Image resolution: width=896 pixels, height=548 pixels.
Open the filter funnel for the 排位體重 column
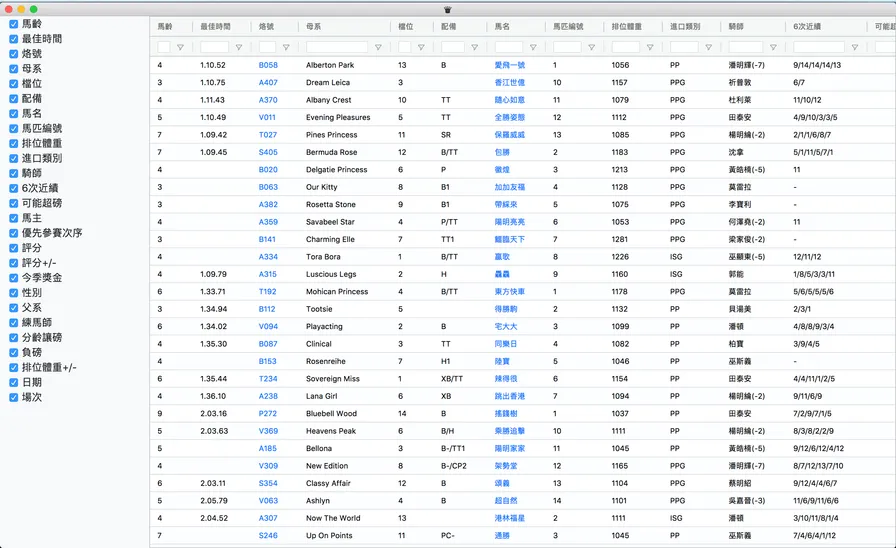click(x=650, y=47)
